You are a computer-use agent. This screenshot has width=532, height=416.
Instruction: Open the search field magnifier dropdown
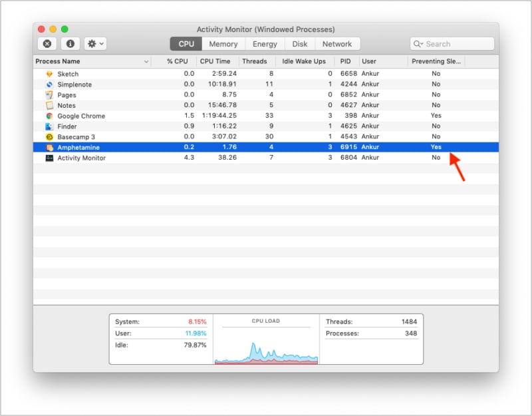418,43
